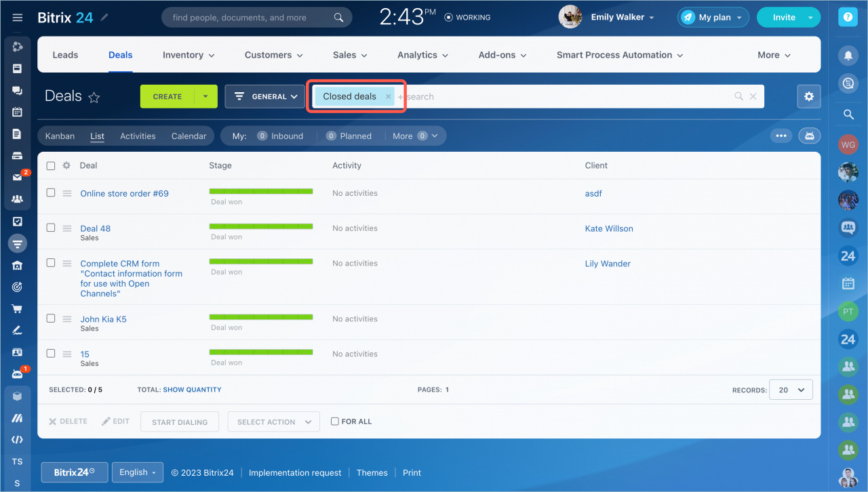Check the Complete CRM form row checkbox
The image size is (868, 492).
pyautogui.click(x=51, y=263)
